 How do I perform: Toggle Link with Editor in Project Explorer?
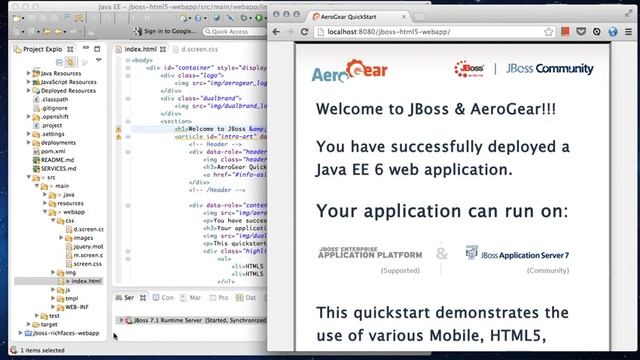(71, 62)
